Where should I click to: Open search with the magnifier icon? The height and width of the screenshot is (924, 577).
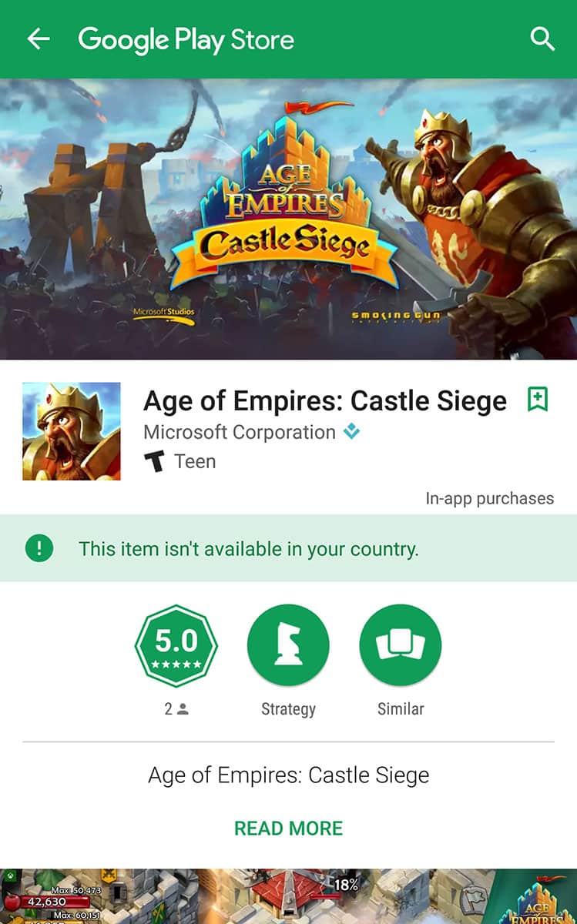[x=542, y=39]
